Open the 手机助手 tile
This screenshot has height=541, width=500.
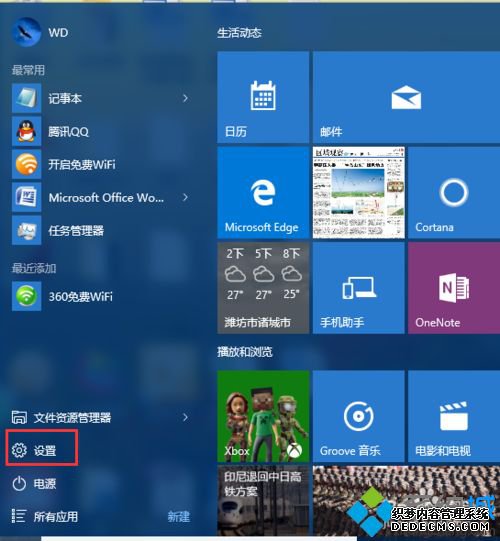[x=359, y=288]
